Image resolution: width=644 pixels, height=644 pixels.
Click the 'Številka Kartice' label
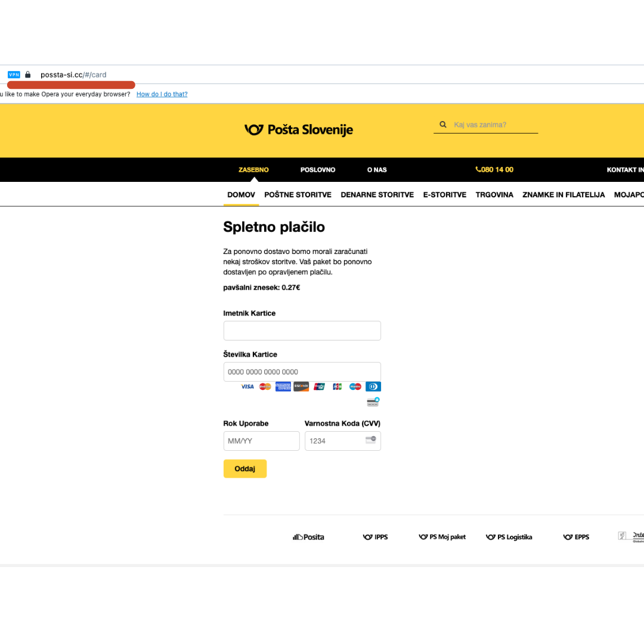250,354
